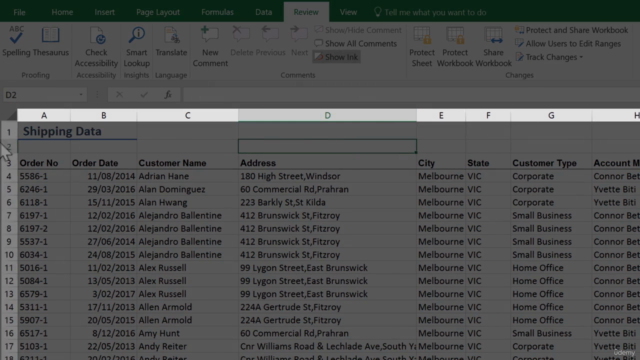Switch to the Home tab

point(62,12)
